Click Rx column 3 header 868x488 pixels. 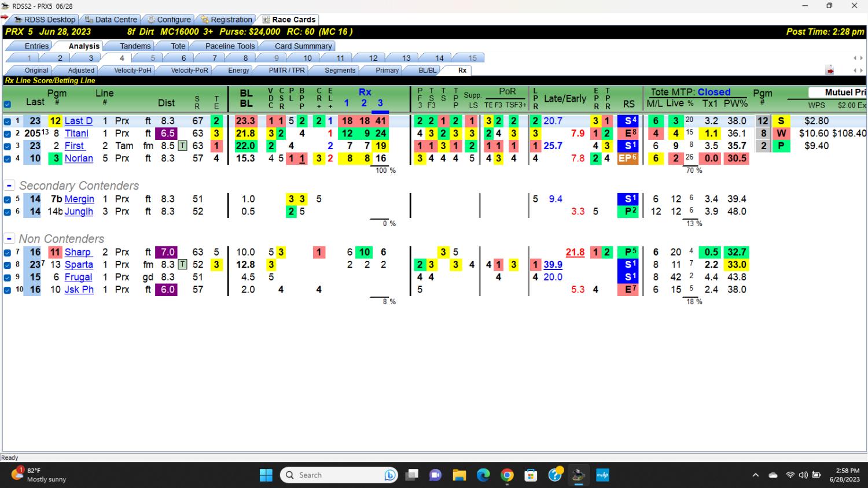(x=380, y=103)
